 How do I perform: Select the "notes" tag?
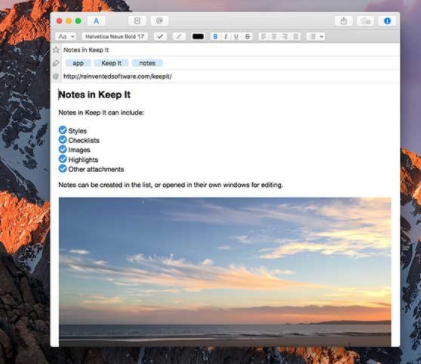coord(147,63)
